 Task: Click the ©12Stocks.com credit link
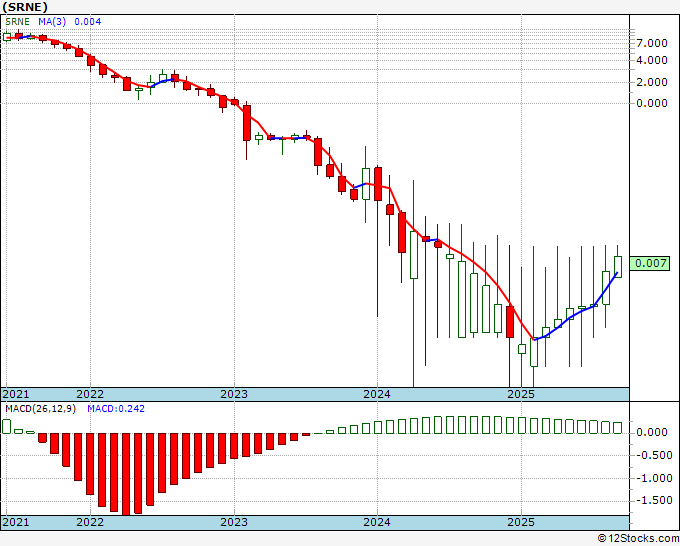[638, 539]
